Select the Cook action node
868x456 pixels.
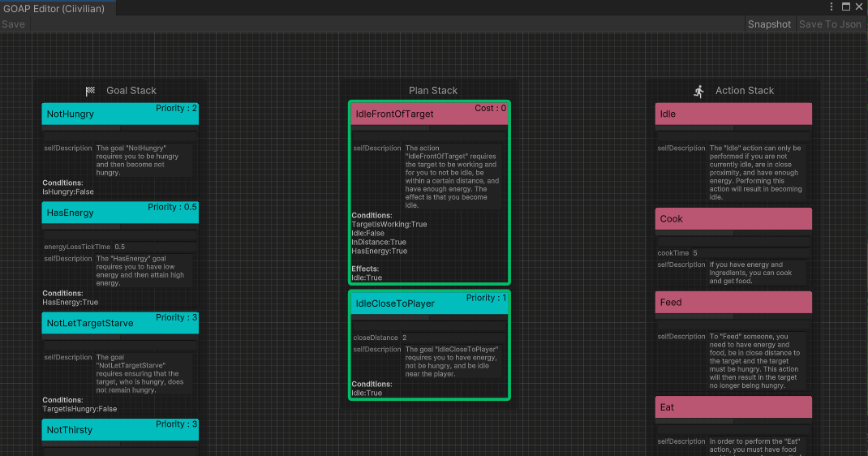(x=733, y=219)
